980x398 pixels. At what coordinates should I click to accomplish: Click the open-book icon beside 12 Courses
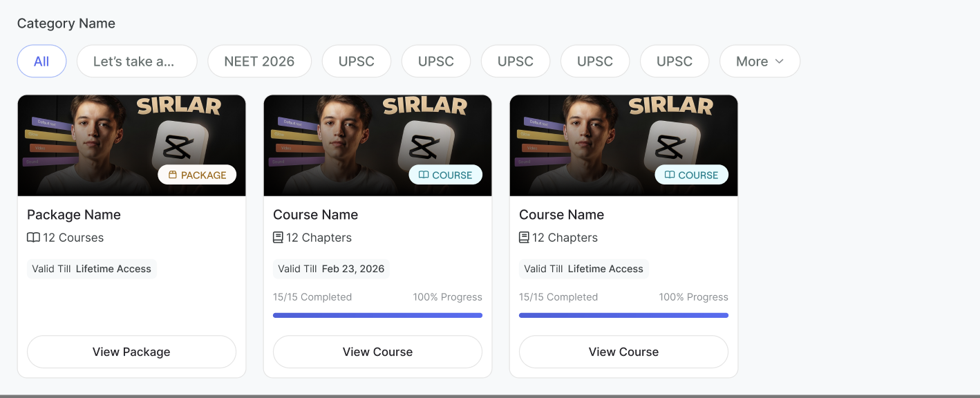[x=33, y=238]
